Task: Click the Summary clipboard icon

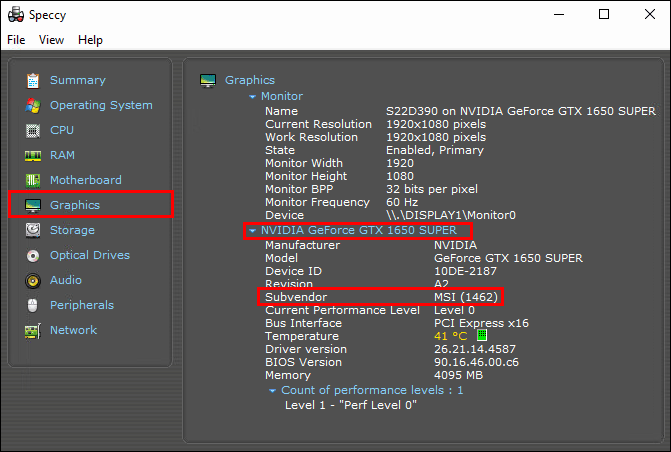Action: [33, 80]
